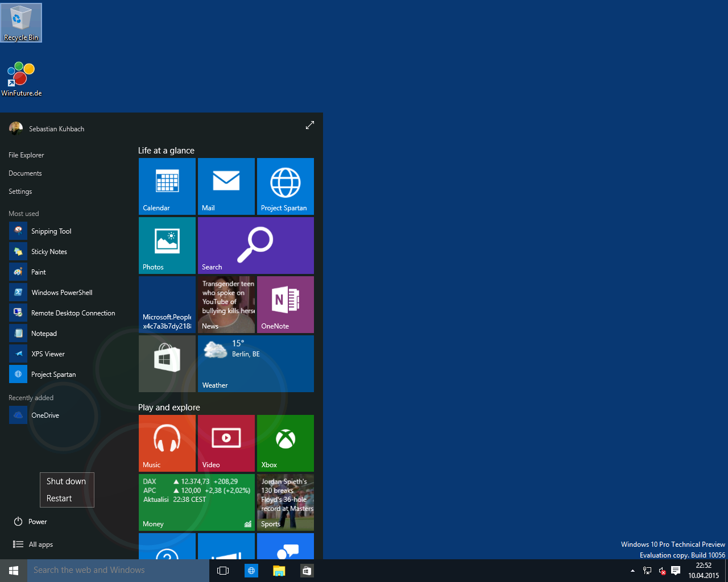Click the Life at a glance group title

pos(166,151)
